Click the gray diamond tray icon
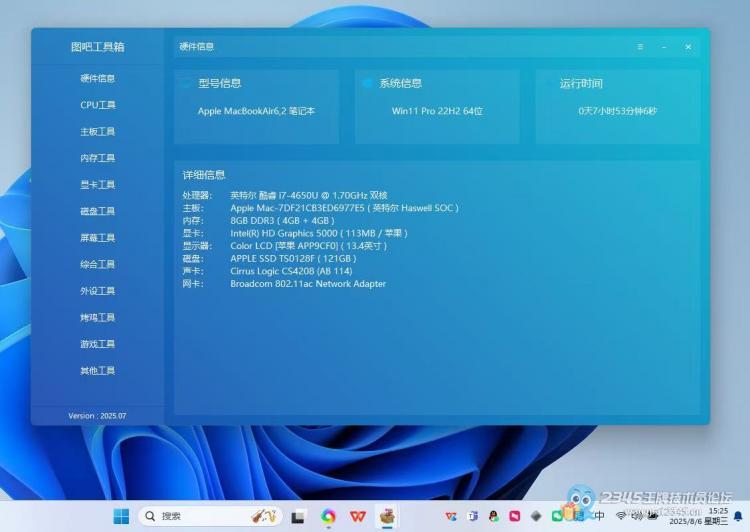Viewport: 750px width, 532px height. coord(536,516)
